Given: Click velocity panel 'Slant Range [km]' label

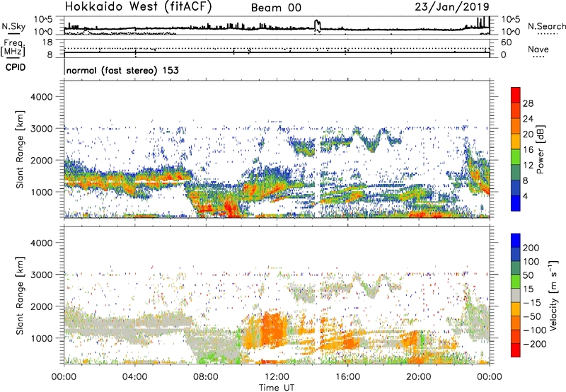Looking at the screenshot, I should [x=20, y=296].
